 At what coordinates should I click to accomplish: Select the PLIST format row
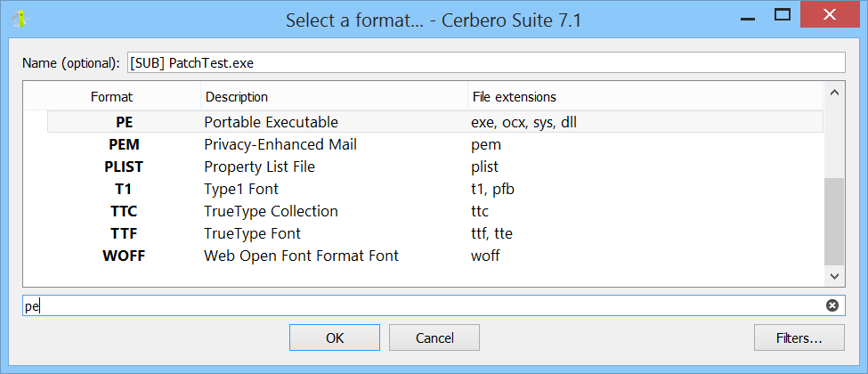[435, 167]
